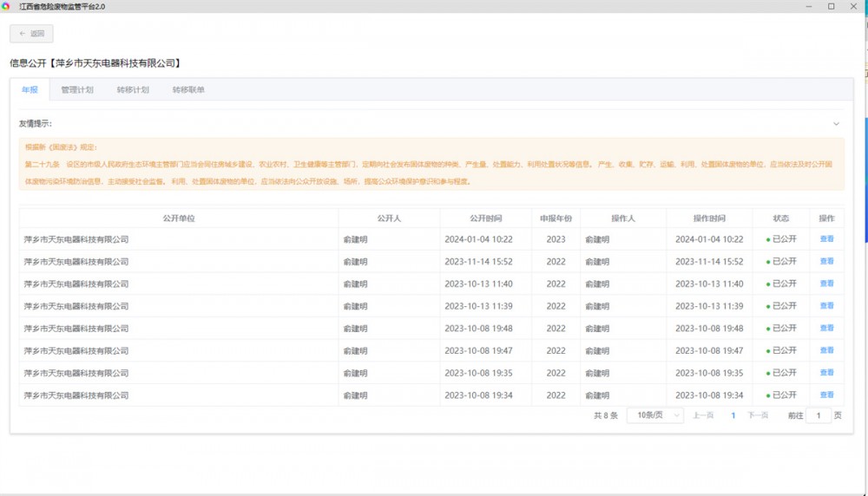
Task: Maximize the window using the title bar icon
Action: tap(831, 6)
